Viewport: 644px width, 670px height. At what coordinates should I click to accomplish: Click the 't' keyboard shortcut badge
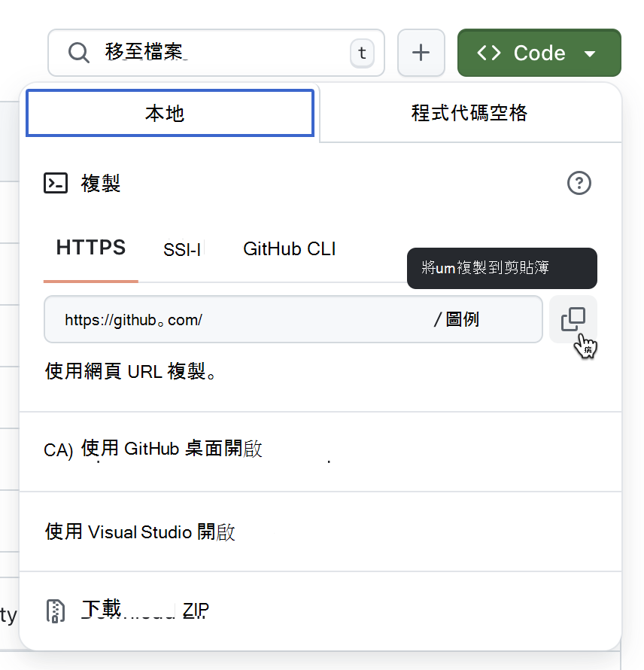362,53
